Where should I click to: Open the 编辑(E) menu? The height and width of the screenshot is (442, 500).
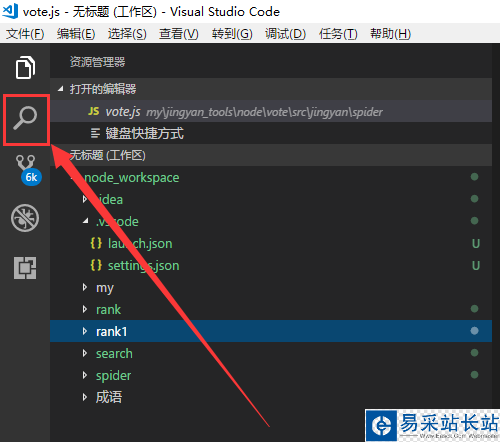(76, 34)
